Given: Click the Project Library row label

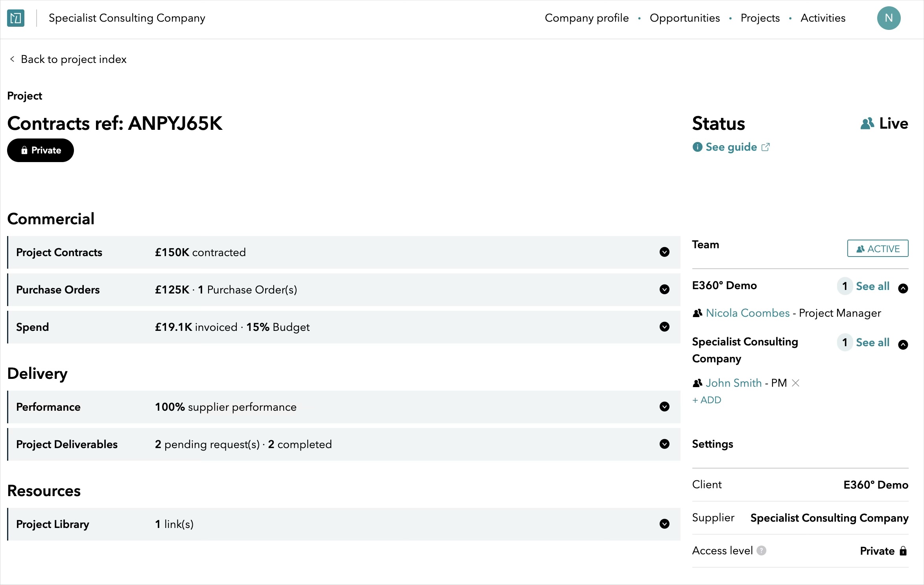Looking at the screenshot, I should (x=52, y=524).
